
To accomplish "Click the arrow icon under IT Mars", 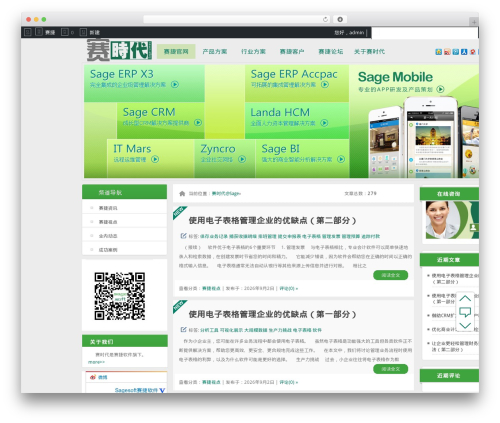I will (x=155, y=159).
